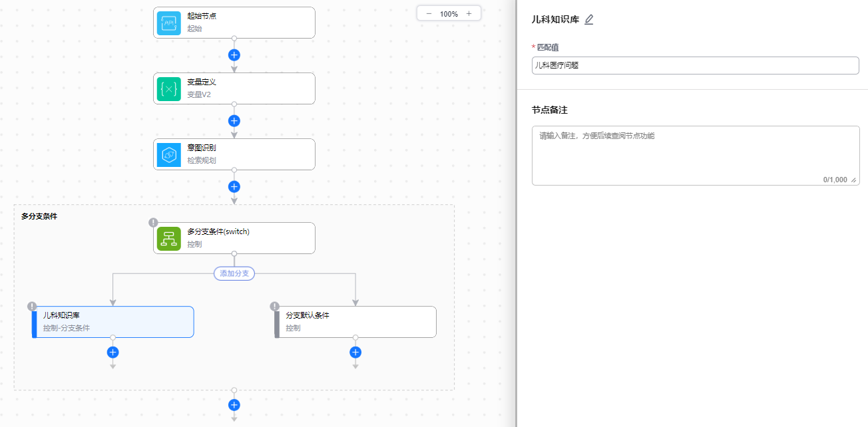Click the 匹配值 input field
868x427 pixels.
695,65
